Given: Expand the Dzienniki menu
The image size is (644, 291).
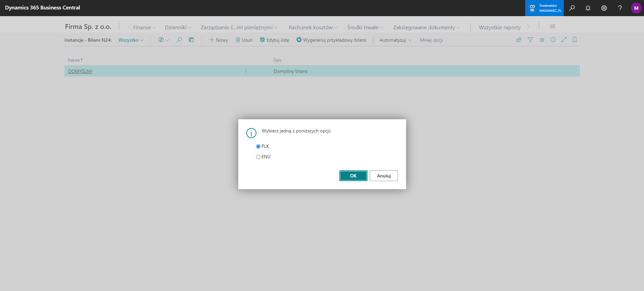Looking at the screenshot, I should click(x=178, y=28).
